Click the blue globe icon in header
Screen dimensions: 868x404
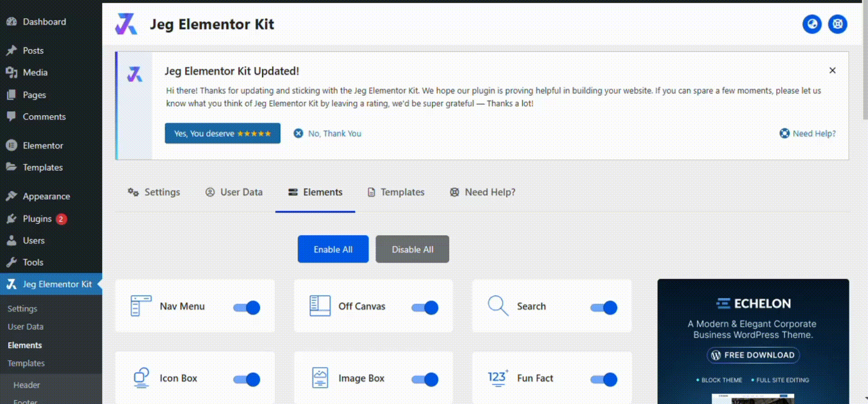click(x=812, y=24)
